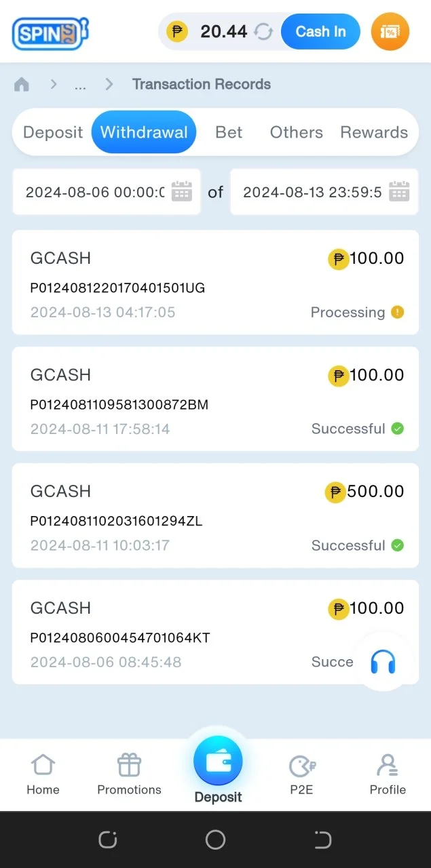Open the orange coupon promo icon

pyautogui.click(x=390, y=32)
